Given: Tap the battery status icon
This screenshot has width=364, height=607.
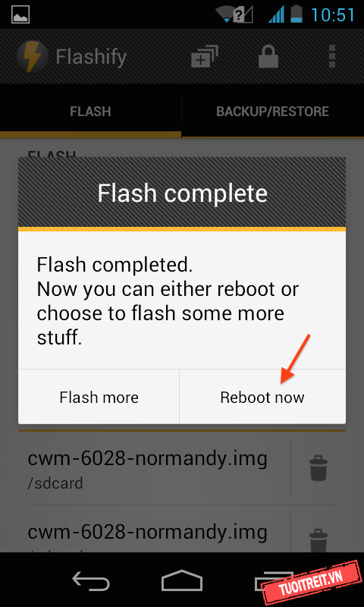Looking at the screenshot, I should pos(297,14).
